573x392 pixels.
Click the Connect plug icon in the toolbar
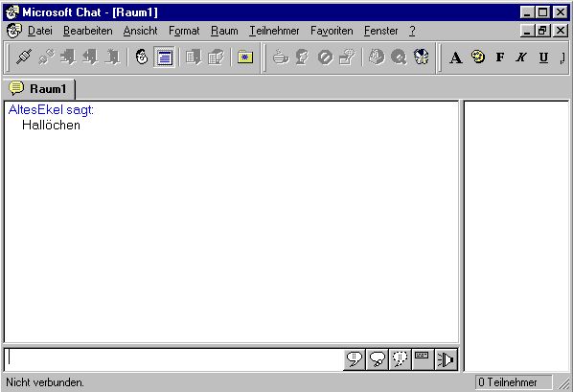click(24, 58)
